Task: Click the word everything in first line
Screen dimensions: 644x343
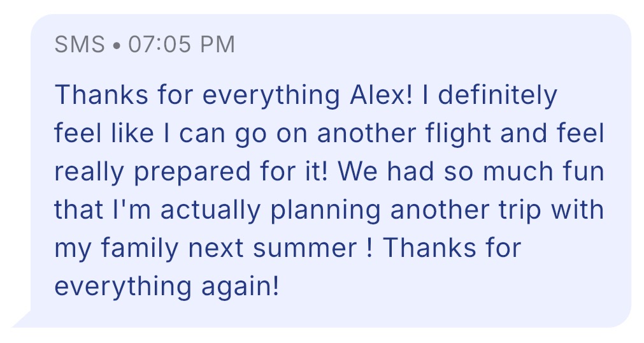Action: (x=271, y=96)
